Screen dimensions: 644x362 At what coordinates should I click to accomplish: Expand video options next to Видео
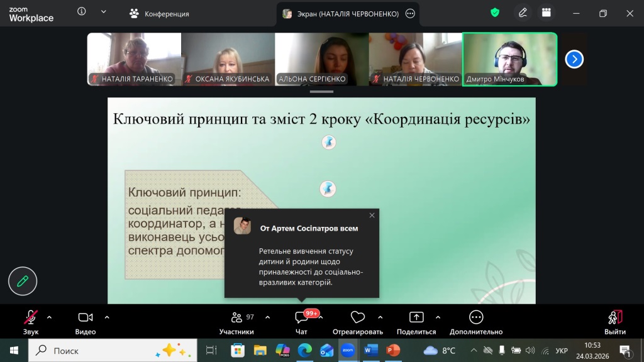tap(107, 317)
